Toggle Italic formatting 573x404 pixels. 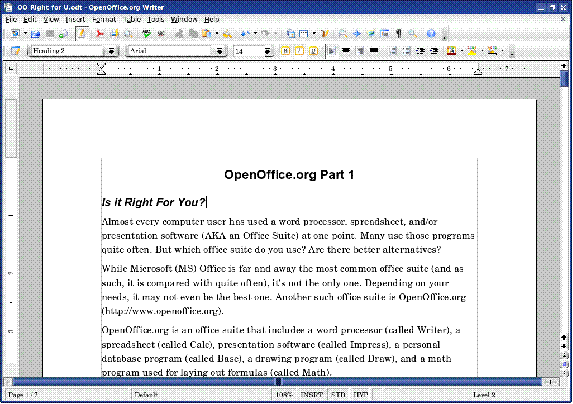(x=299, y=50)
